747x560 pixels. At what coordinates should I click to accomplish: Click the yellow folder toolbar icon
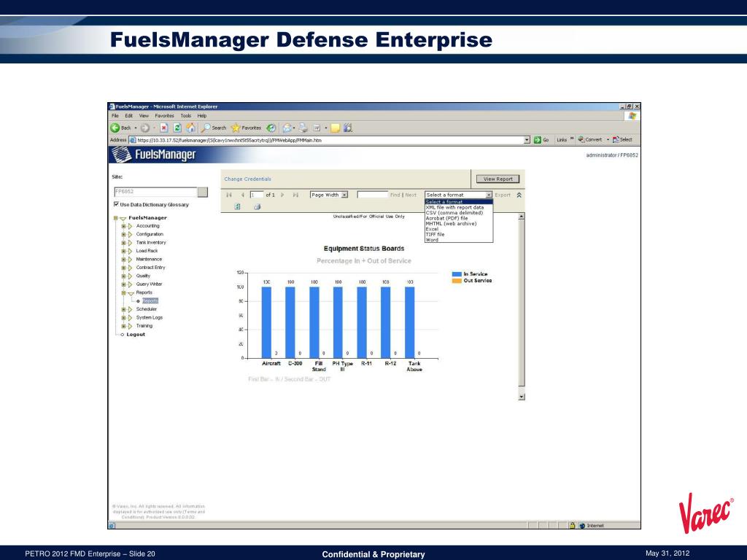335,128
